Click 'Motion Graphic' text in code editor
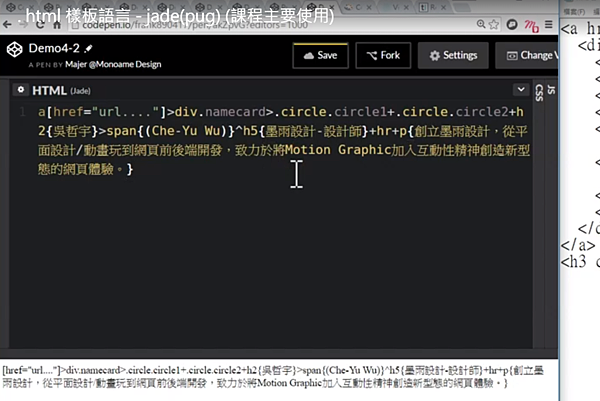Screen dimensions: 600x401 click(338, 150)
